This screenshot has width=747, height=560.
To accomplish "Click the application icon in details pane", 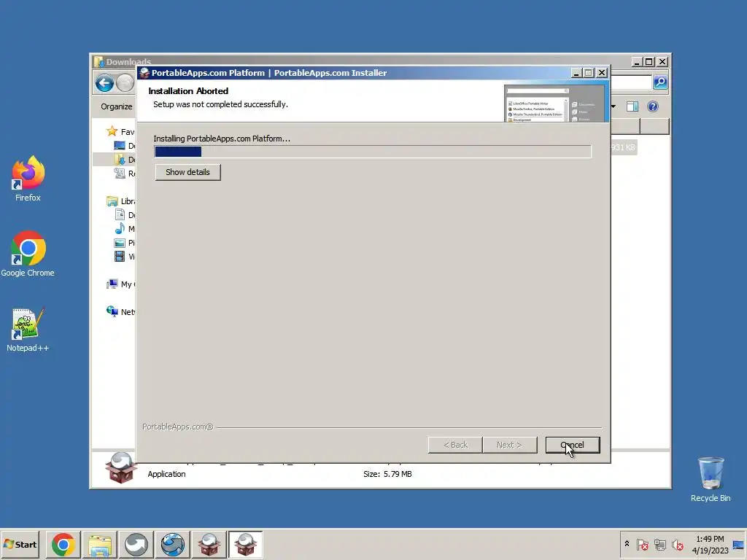I will [120, 468].
